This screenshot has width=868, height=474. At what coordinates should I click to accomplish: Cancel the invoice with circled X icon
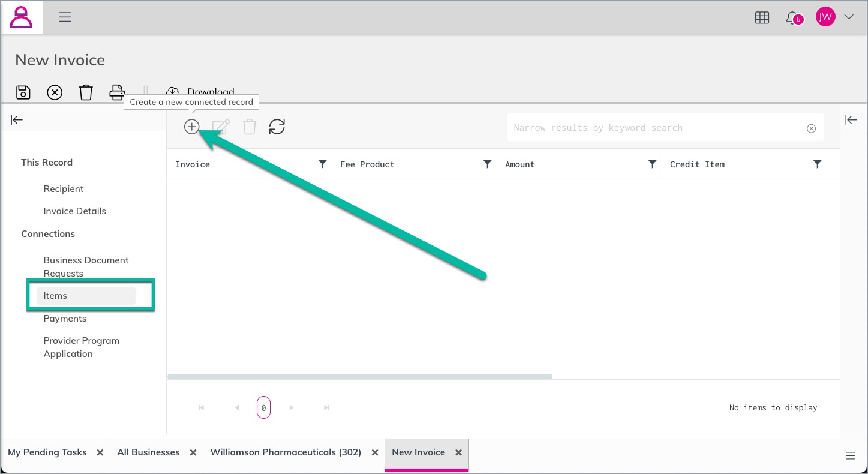[x=55, y=92]
